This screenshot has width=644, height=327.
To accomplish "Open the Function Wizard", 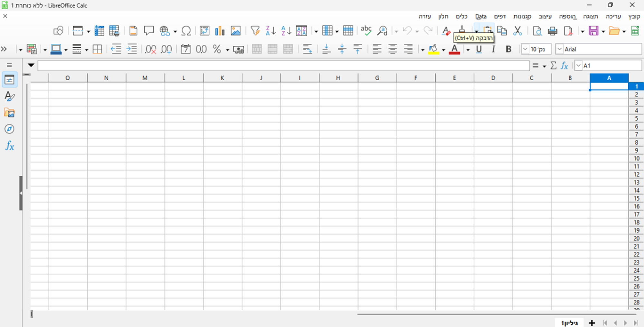I will tap(564, 66).
